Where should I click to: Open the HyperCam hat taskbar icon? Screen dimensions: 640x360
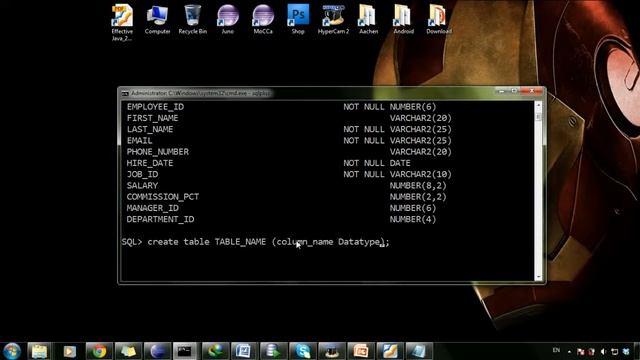click(331, 351)
